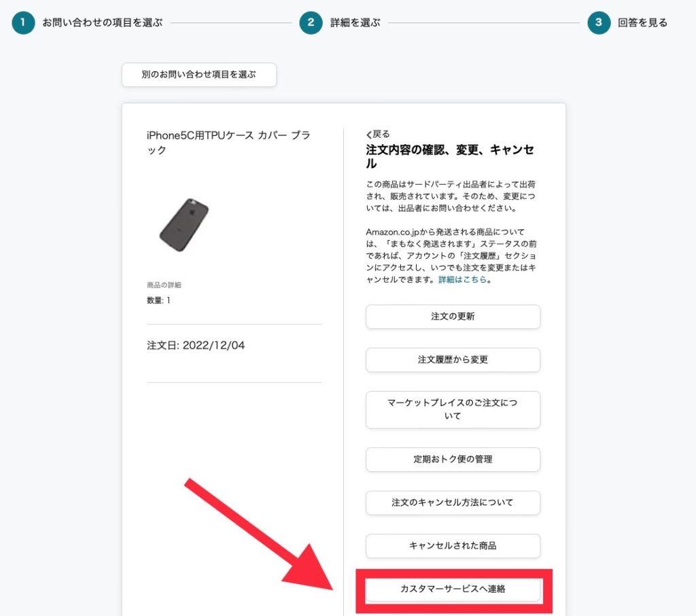Click 回答を見る step label
The width and height of the screenshot is (696, 616).
(643, 22)
